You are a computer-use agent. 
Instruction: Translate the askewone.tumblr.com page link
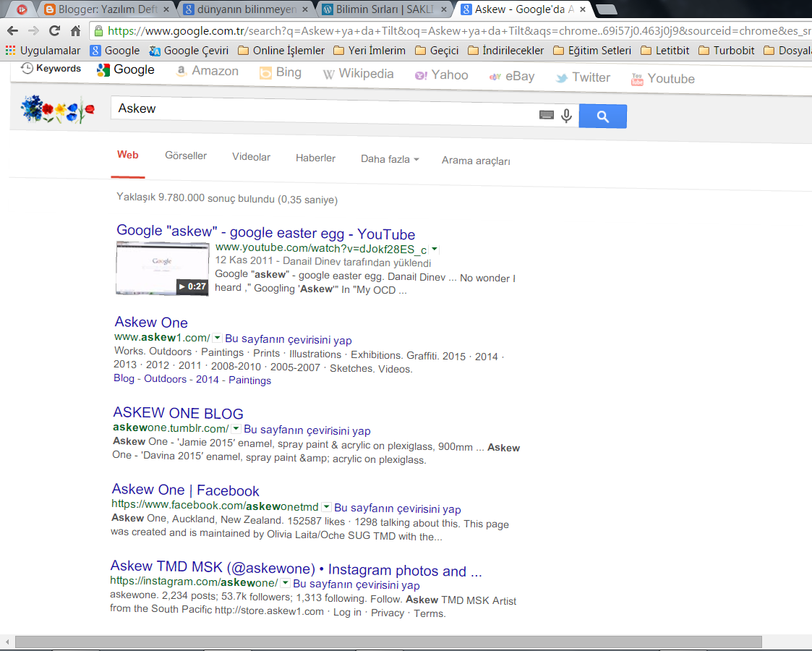[x=307, y=430]
